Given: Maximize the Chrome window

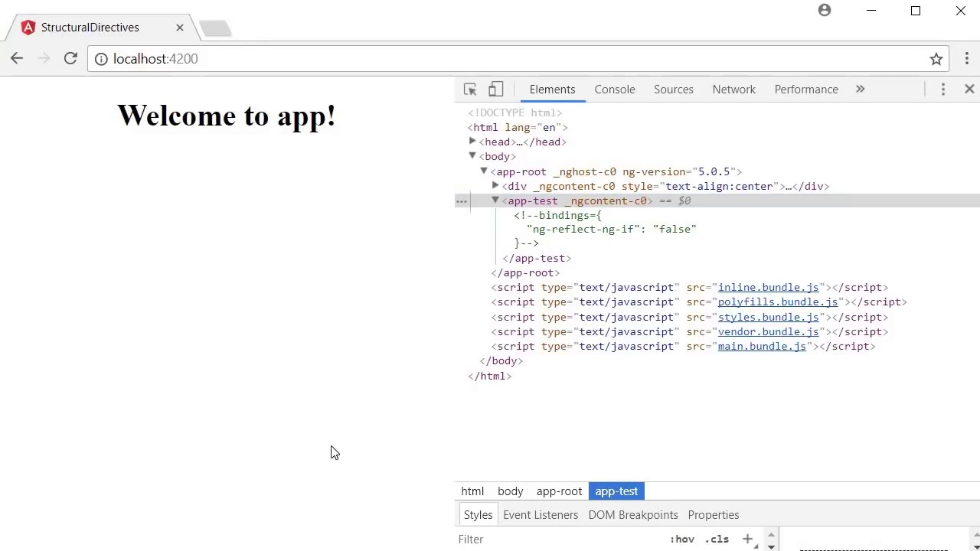Looking at the screenshot, I should (x=916, y=11).
